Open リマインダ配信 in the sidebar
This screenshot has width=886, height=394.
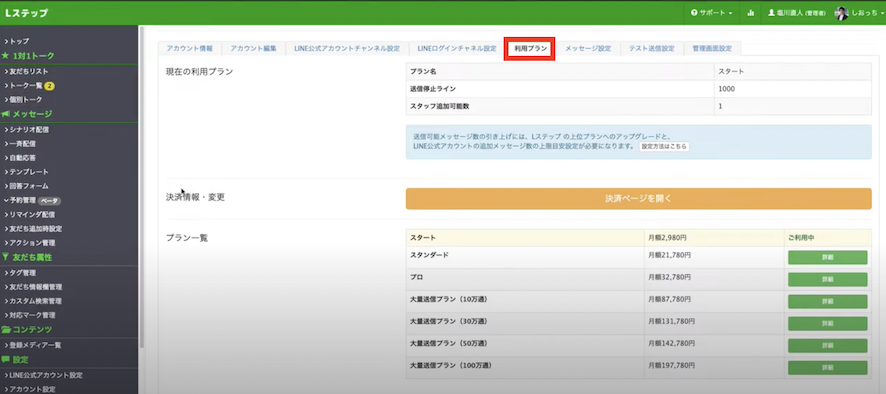click(x=29, y=215)
